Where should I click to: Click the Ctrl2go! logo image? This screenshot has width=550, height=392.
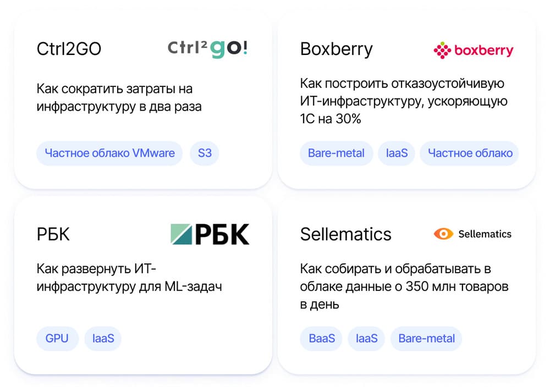(x=208, y=49)
